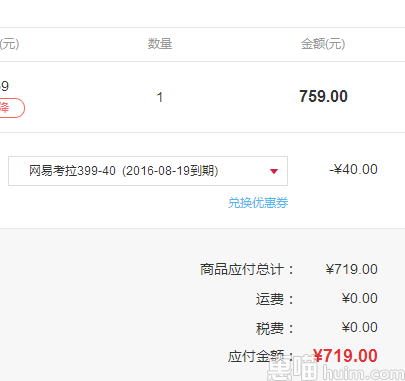Click the cut-off (元) header at left

point(10,44)
